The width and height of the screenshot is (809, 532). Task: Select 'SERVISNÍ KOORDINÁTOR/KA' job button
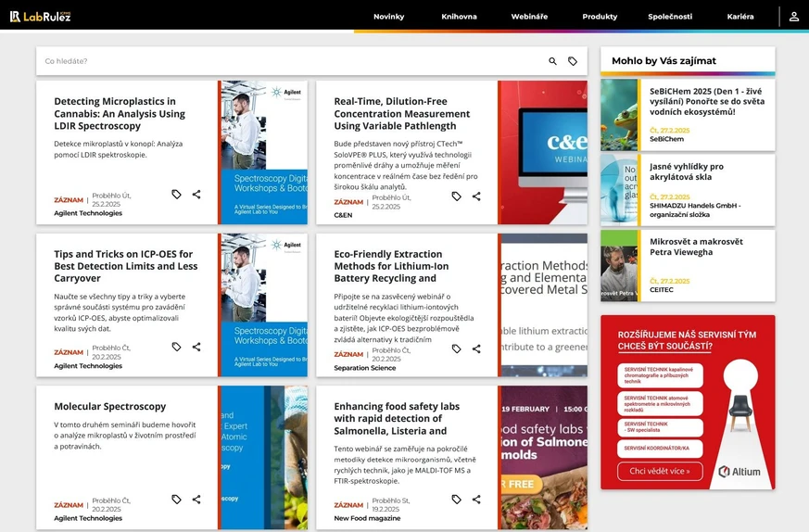coord(660,449)
